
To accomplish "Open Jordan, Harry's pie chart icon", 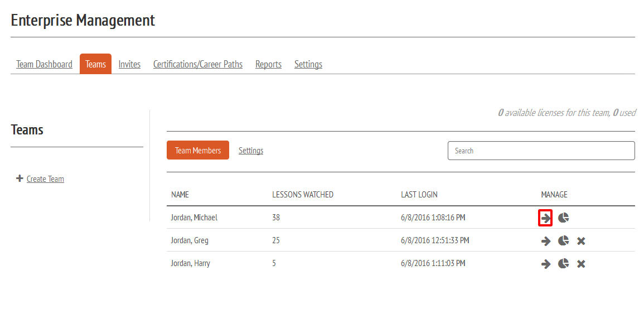I will click(563, 264).
